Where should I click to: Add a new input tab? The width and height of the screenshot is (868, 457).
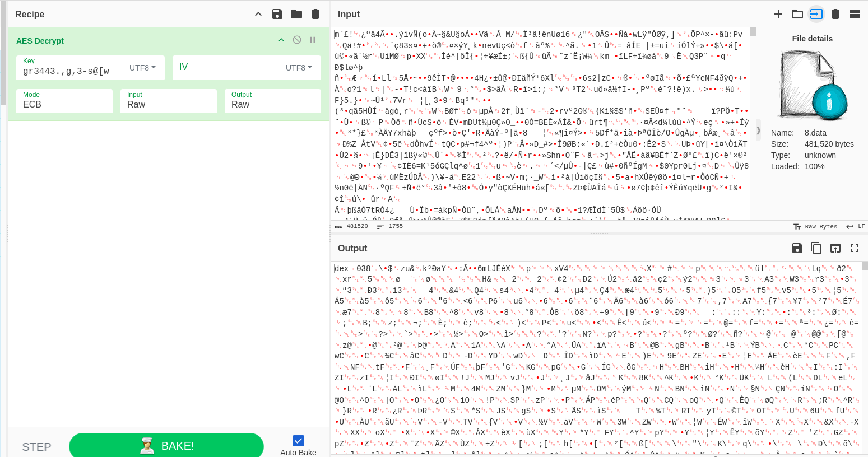(x=778, y=14)
